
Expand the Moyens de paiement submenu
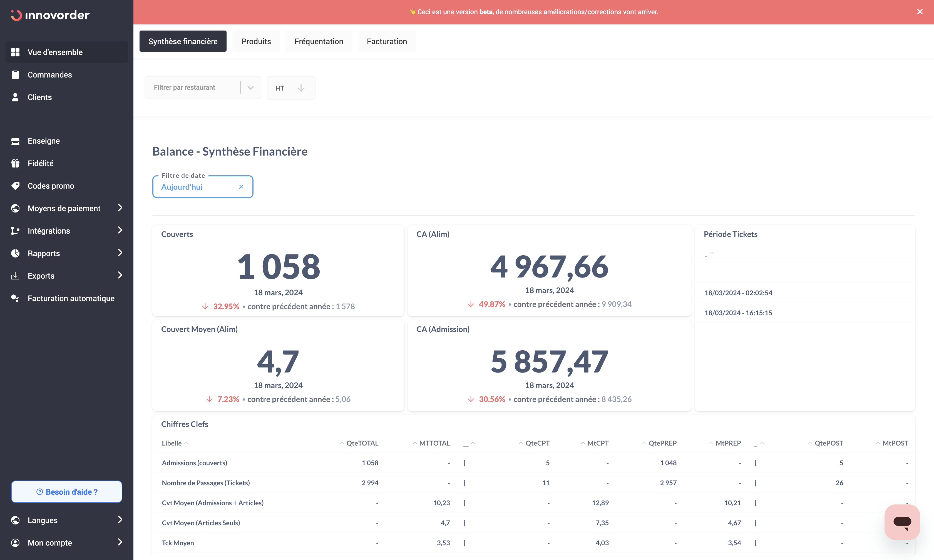point(120,208)
